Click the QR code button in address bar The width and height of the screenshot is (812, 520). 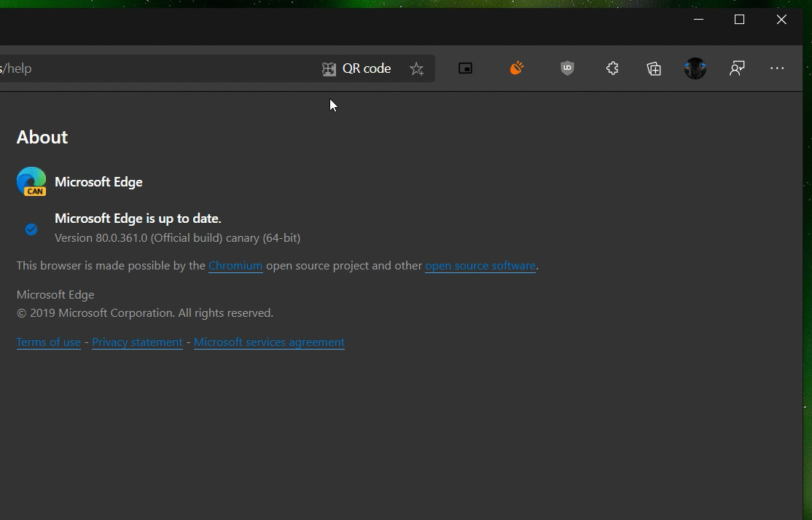[x=356, y=68]
